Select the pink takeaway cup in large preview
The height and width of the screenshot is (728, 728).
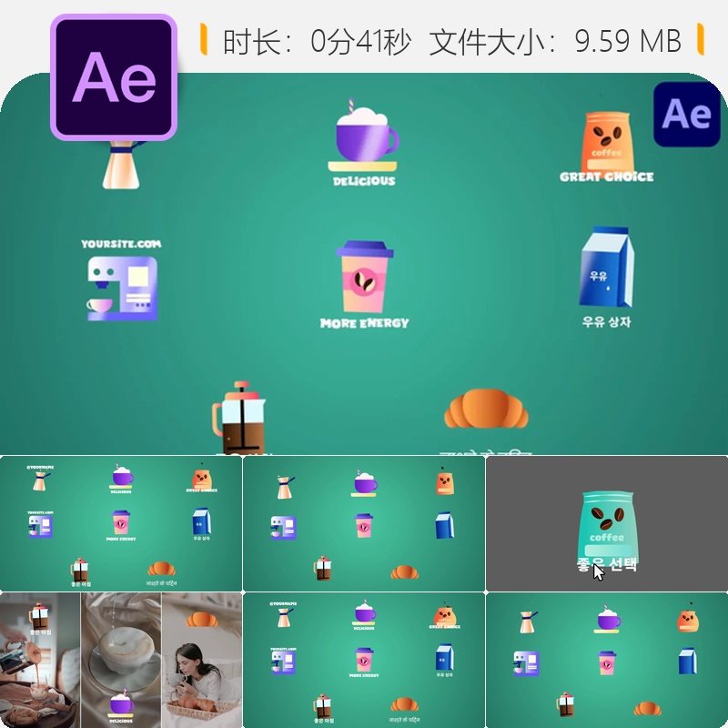pyautogui.click(x=365, y=277)
